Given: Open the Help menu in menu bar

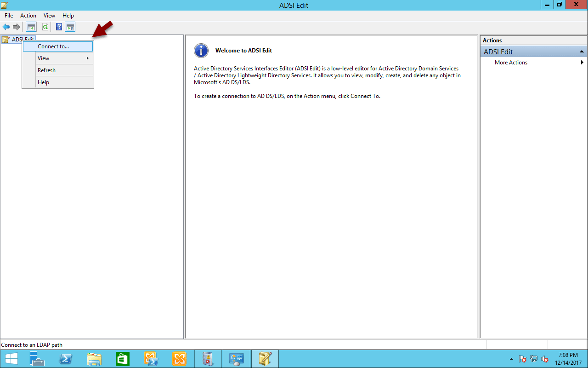Looking at the screenshot, I should click(x=68, y=16).
